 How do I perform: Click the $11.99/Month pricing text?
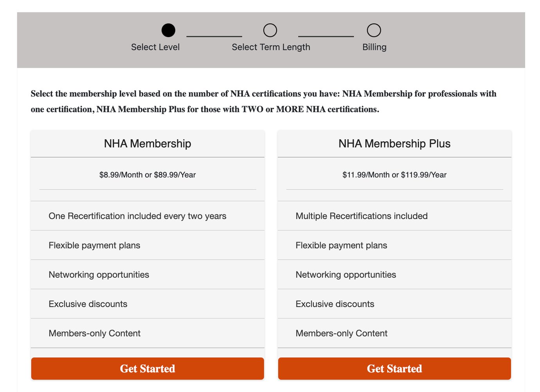click(394, 175)
